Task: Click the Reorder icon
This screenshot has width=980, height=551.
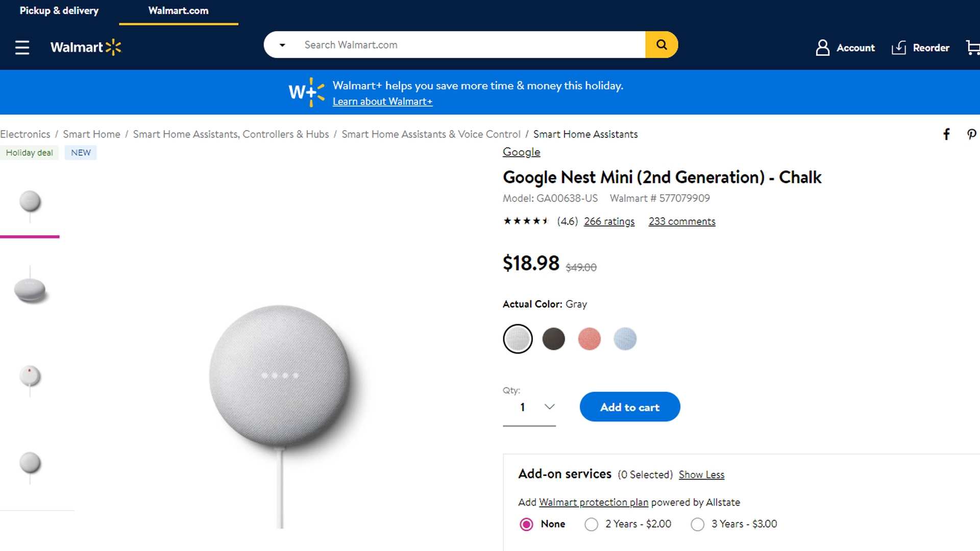Action: pyautogui.click(x=899, y=47)
